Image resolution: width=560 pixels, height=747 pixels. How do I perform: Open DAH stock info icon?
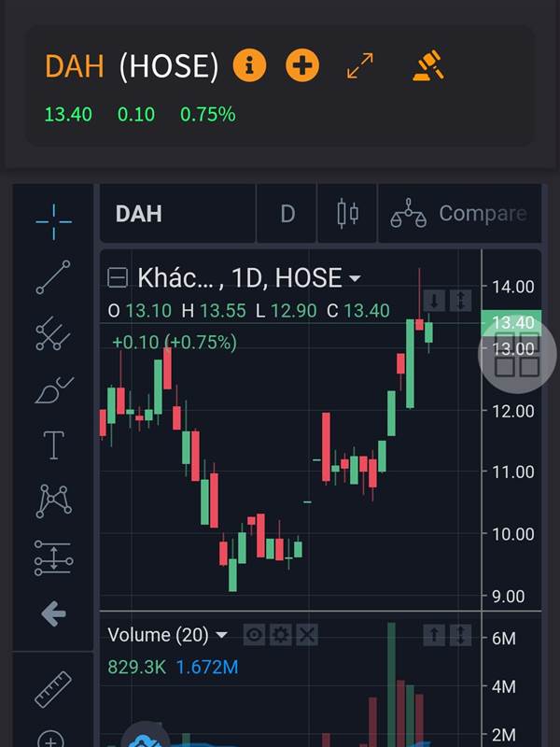pyautogui.click(x=249, y=64)
